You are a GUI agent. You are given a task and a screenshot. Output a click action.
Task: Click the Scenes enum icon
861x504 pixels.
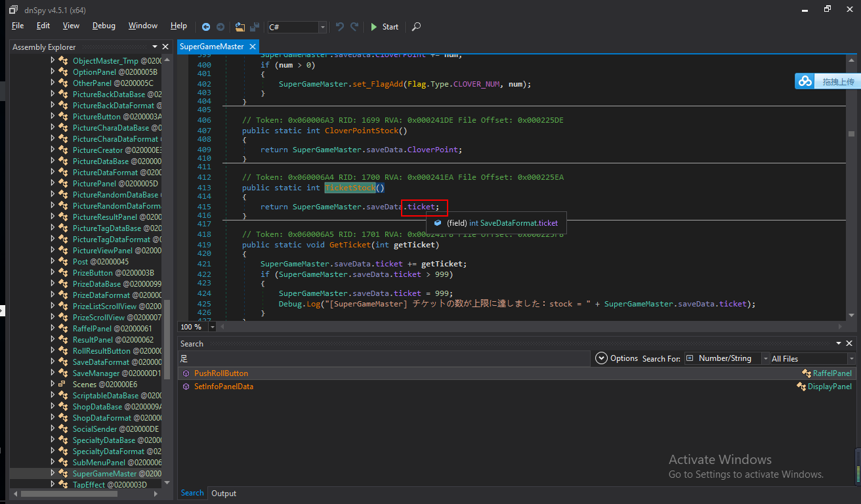[62, 384]
